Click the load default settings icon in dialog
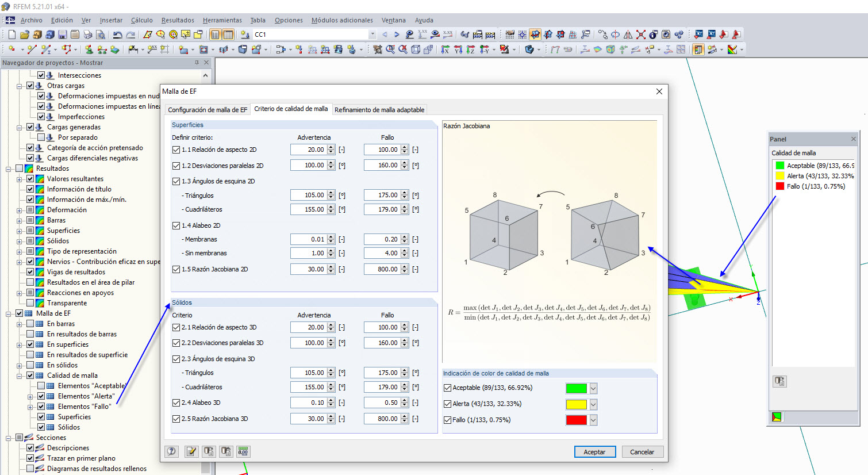The width and height of the screenshot is (868, 475). [x=209, y=451]
